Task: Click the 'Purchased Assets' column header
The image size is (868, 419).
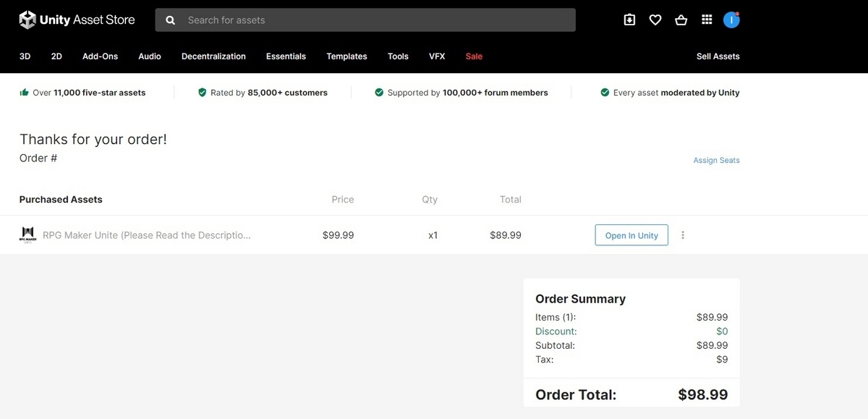Action: click(x=61, y=200)
